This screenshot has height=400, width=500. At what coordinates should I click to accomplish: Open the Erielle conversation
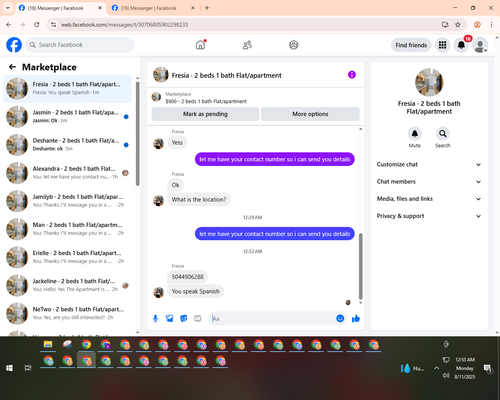pyautogui.click(x=67, y=257)
